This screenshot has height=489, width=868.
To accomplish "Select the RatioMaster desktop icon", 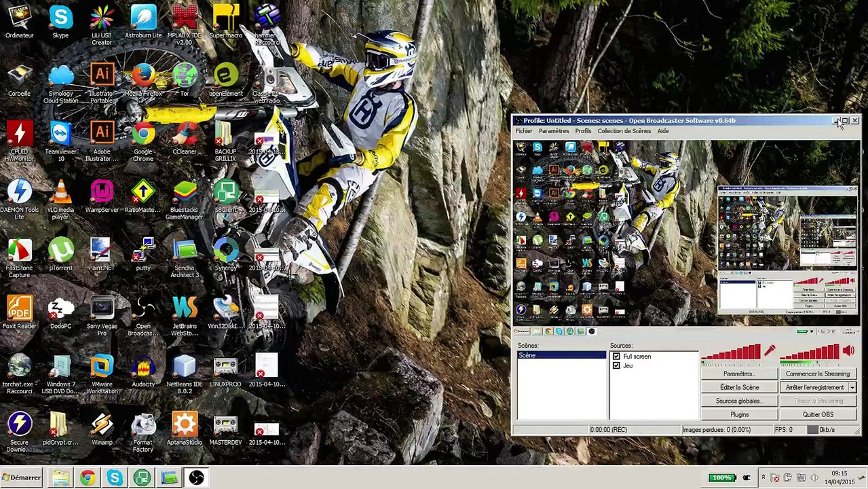I will tap(143, 197).
